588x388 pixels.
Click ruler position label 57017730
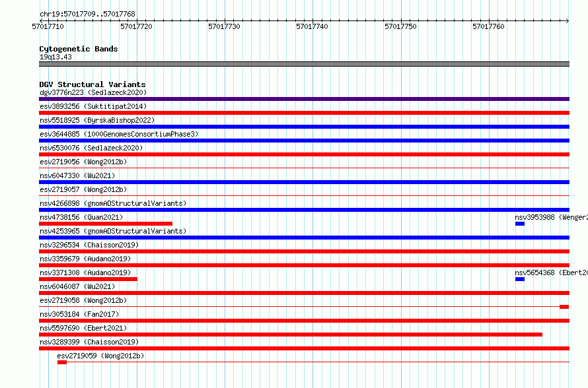point(224,26)
